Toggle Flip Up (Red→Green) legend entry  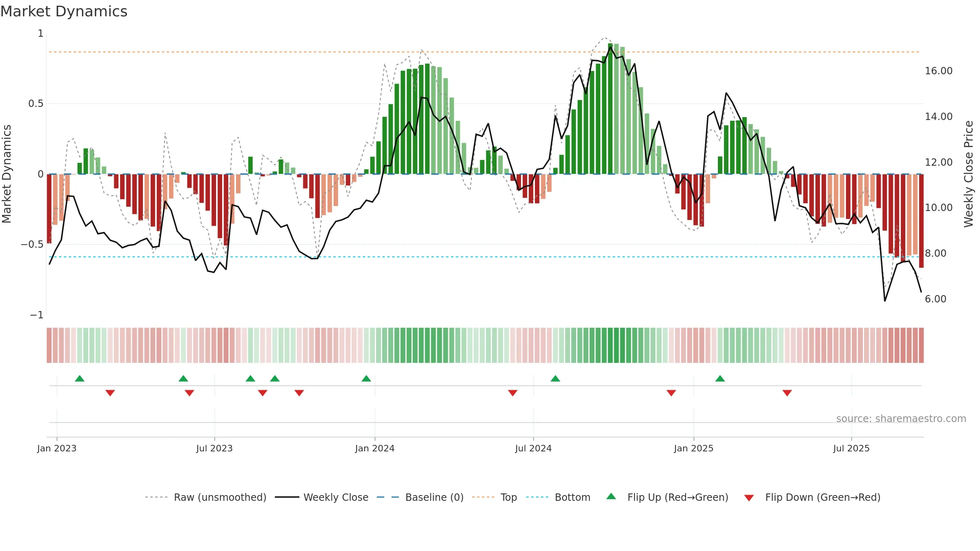point(667,497)
